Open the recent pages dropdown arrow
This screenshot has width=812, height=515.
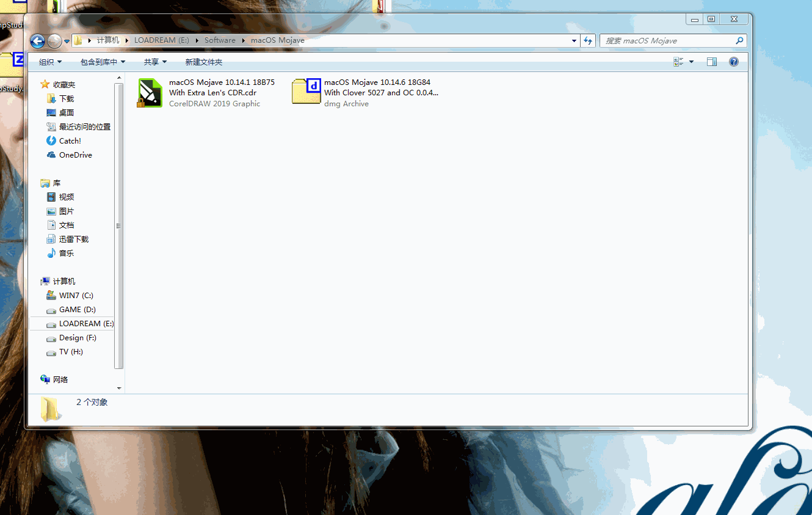click(x=67, y=42)
